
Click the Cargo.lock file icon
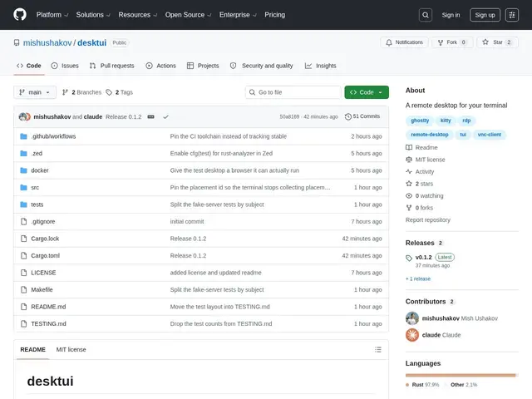pos(23,239)
